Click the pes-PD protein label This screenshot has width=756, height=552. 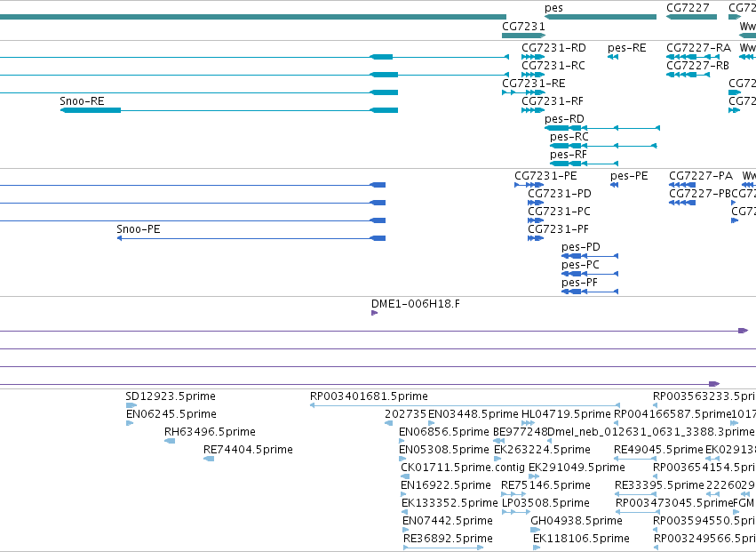(x=581, y=247)
